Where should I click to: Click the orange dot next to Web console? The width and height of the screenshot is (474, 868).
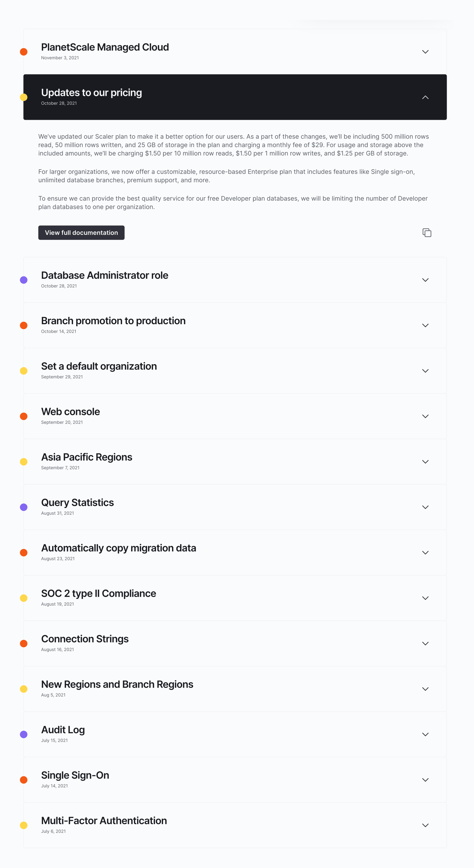pos(24,416)
